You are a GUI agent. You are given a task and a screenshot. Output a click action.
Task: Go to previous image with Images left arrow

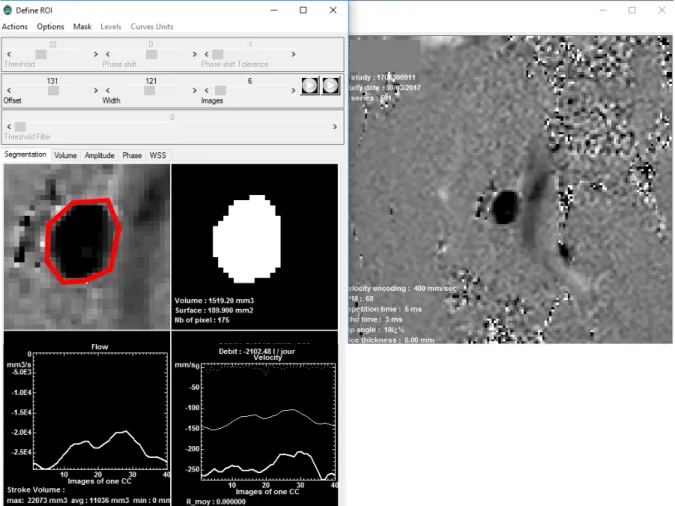(x=207, y=90)
